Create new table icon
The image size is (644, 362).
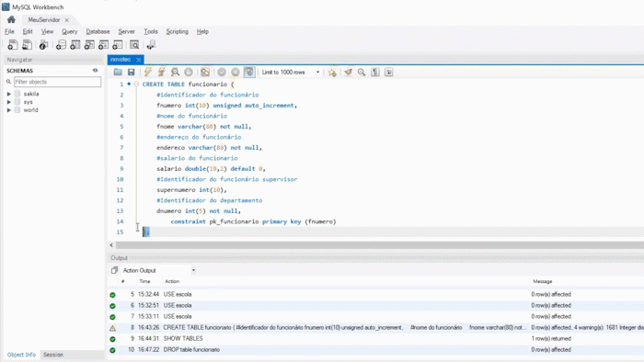coord(75,45)
